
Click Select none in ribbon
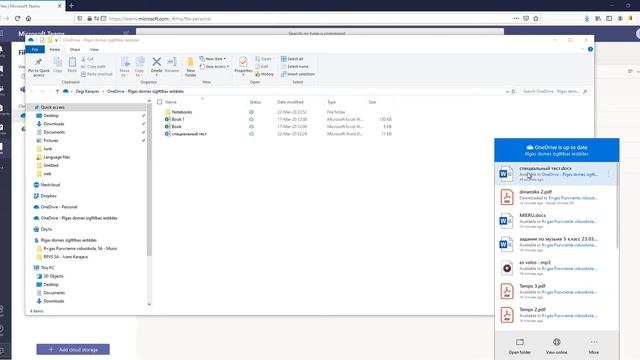[x=295, y=67]
